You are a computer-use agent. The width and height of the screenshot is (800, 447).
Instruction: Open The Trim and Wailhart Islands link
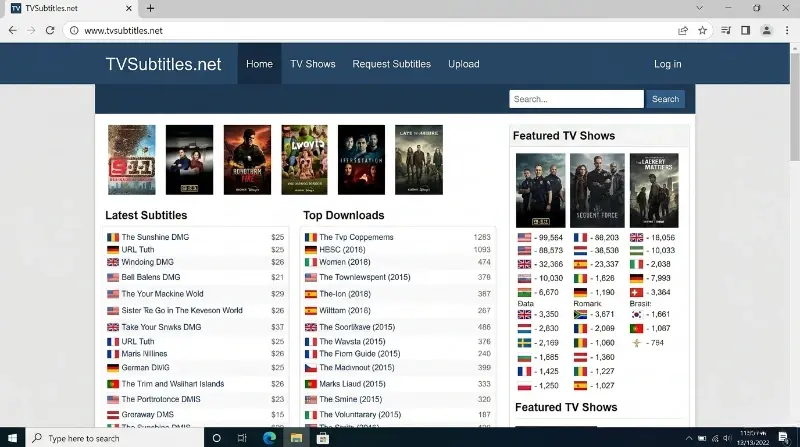coord(172,384)
